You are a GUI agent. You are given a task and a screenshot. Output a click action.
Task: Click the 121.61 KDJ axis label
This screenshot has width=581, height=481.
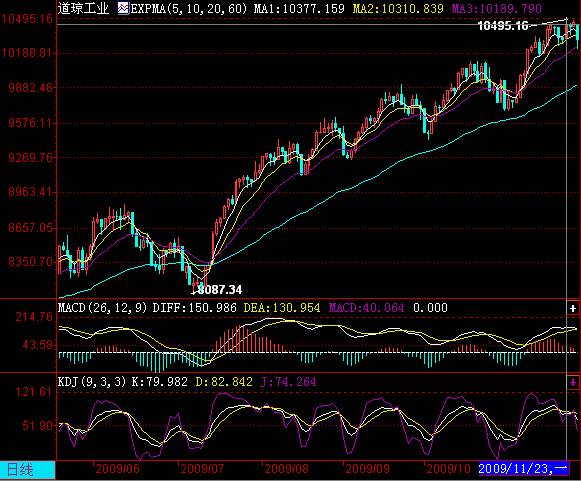click(x=34, y=392)
